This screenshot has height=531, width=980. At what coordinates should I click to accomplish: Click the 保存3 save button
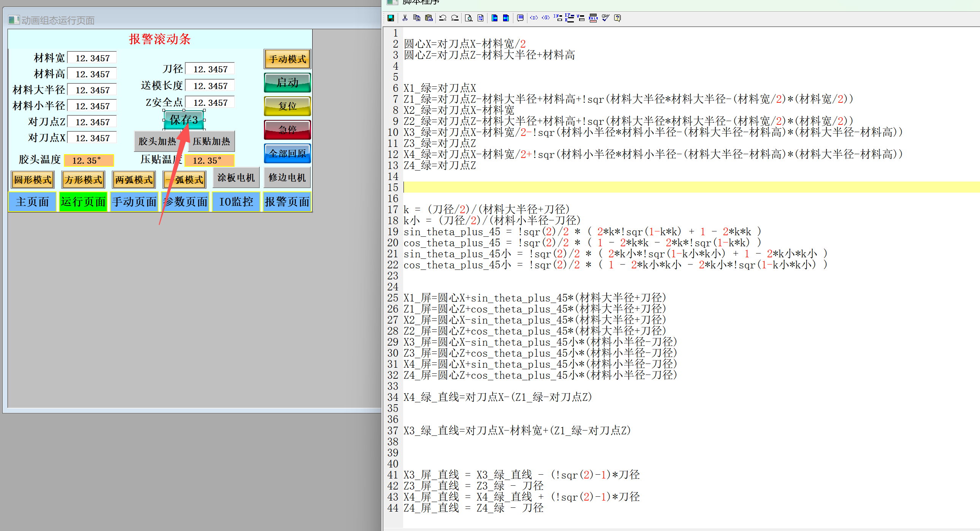click(184, 120)
